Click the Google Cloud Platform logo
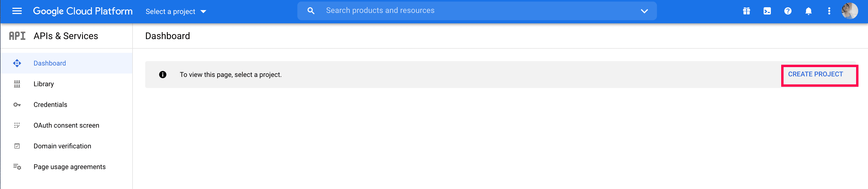Image resolution: width=868 pixels, height=189 pixels. tap(83, 11)
